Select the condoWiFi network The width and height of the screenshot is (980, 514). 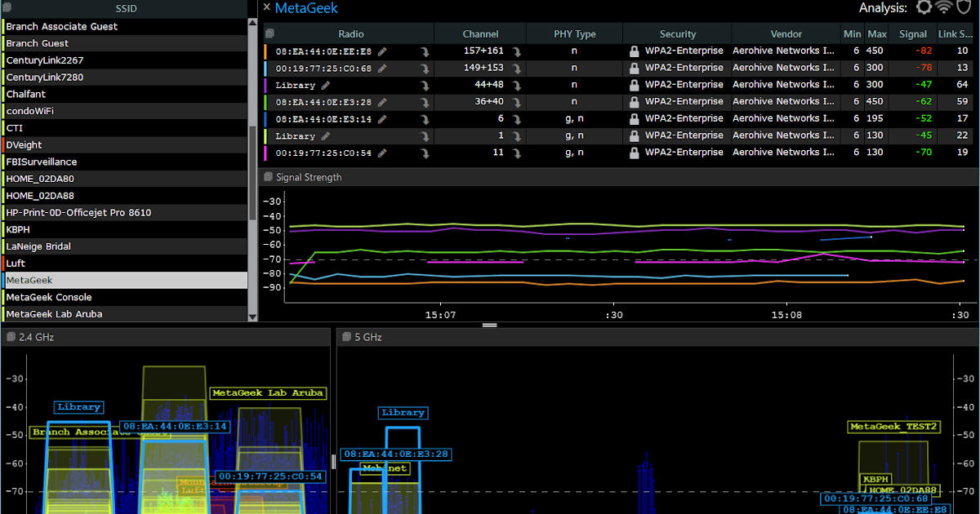[x=124, y=111]
